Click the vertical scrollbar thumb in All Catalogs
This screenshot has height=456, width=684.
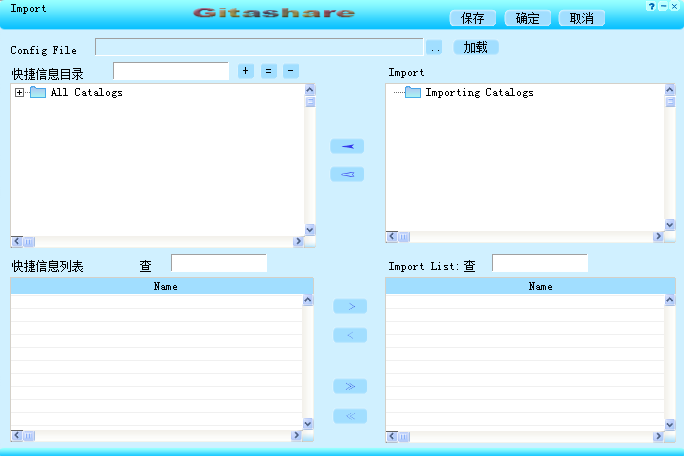pos(310,102)
